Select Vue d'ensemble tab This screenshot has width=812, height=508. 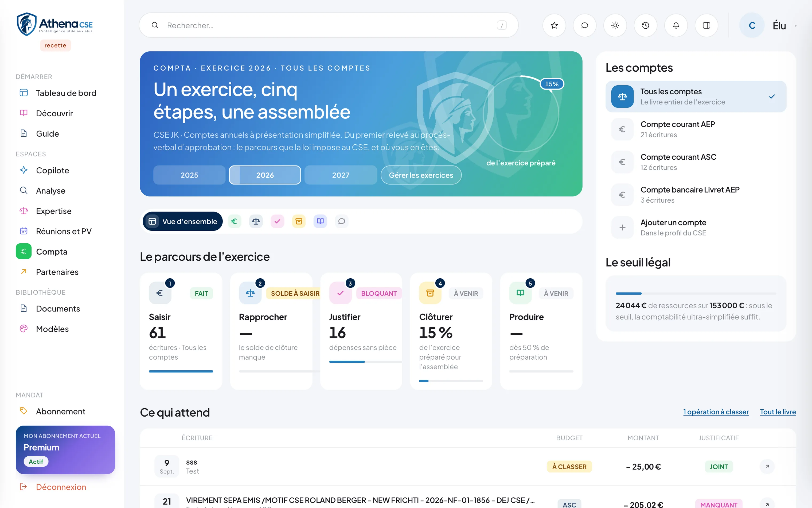point(182,221)
